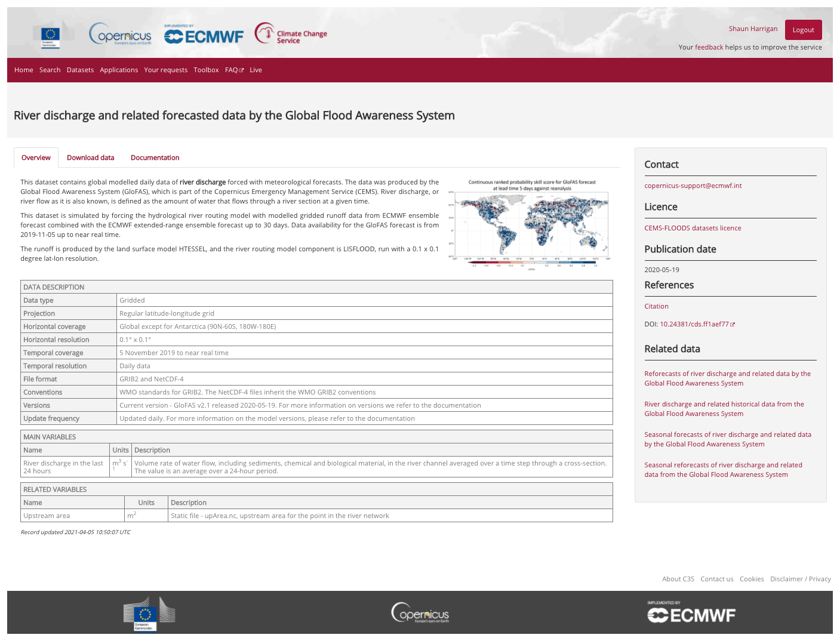Click the Climate Change Service logo
840x641 pixels.
pos(291,35)
